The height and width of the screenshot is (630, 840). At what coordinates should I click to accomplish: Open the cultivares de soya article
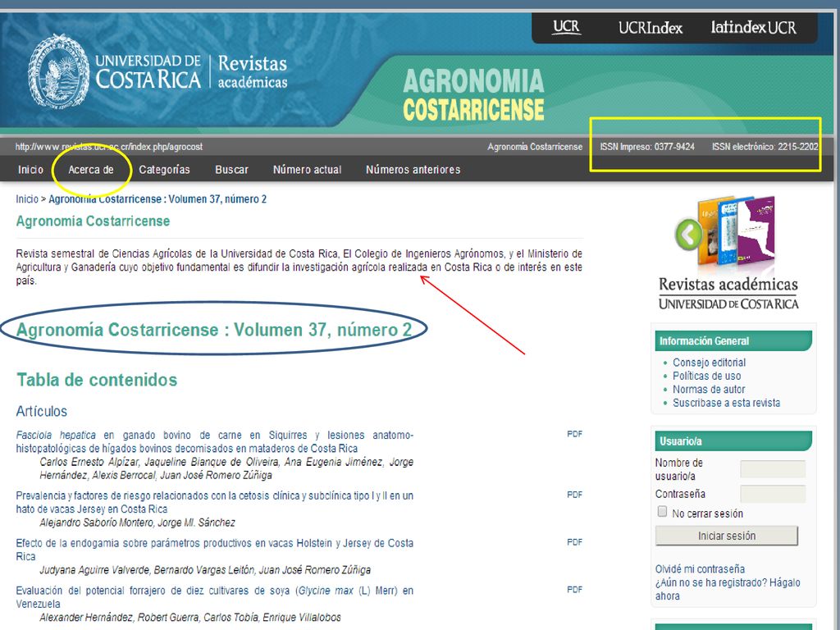pyautogui.click(x=214, y=597)
